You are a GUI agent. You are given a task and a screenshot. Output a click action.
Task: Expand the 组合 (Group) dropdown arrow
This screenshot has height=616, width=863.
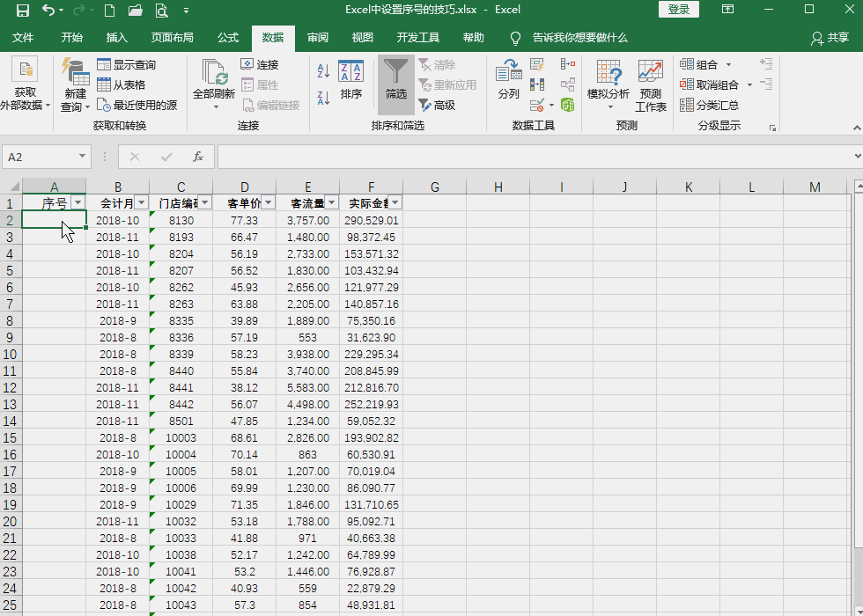727,64
